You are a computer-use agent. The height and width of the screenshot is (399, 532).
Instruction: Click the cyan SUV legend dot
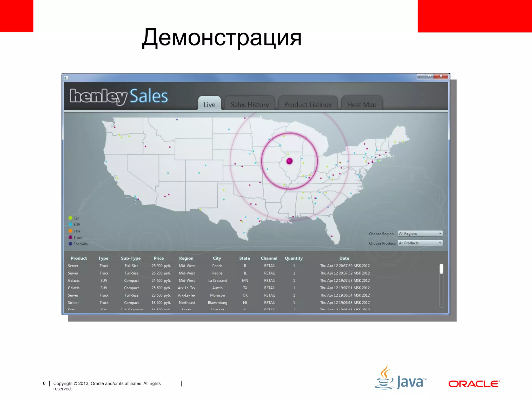pyautogui.click(x=70, y=224)
